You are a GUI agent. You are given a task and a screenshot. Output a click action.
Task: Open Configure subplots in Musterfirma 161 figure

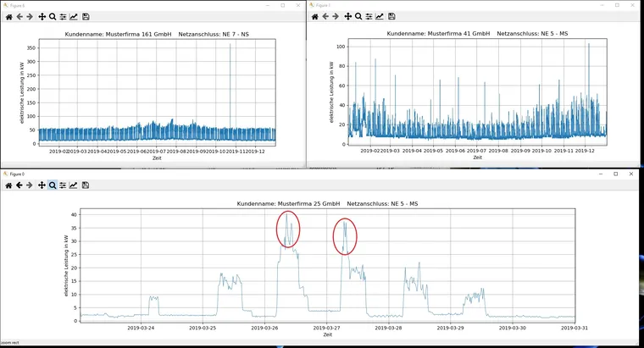tap(63, 16)
